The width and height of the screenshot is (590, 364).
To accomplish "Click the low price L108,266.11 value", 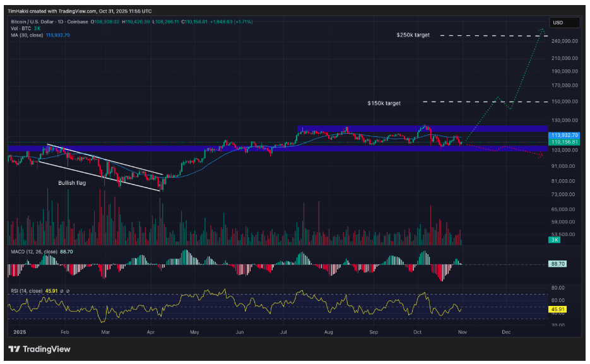I will [x=166, y=22].
